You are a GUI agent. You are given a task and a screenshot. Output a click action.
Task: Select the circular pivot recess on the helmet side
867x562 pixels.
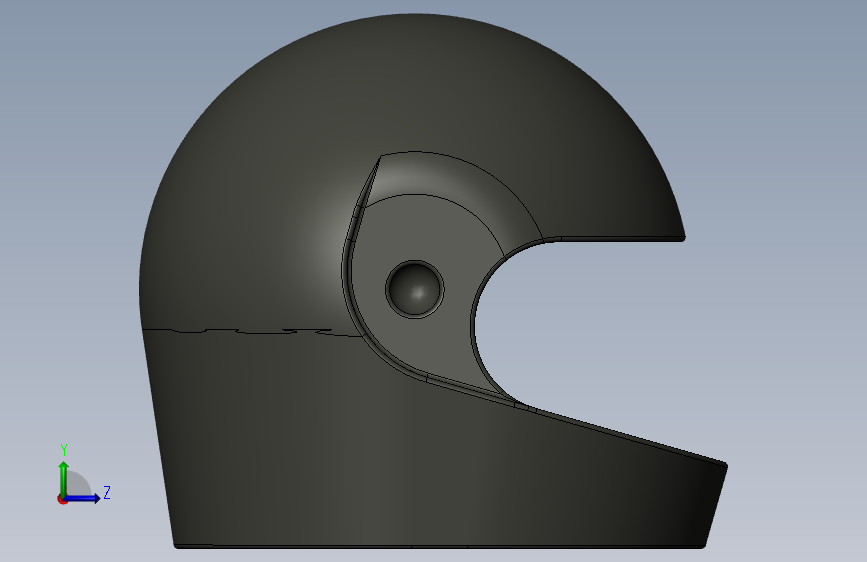(x=415, y=289)
